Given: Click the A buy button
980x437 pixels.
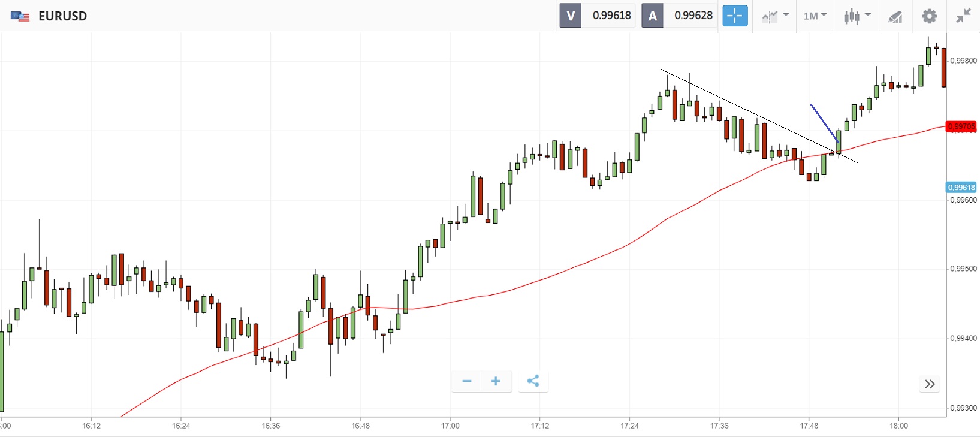Looking at the screenshot, I should [652, 16].
